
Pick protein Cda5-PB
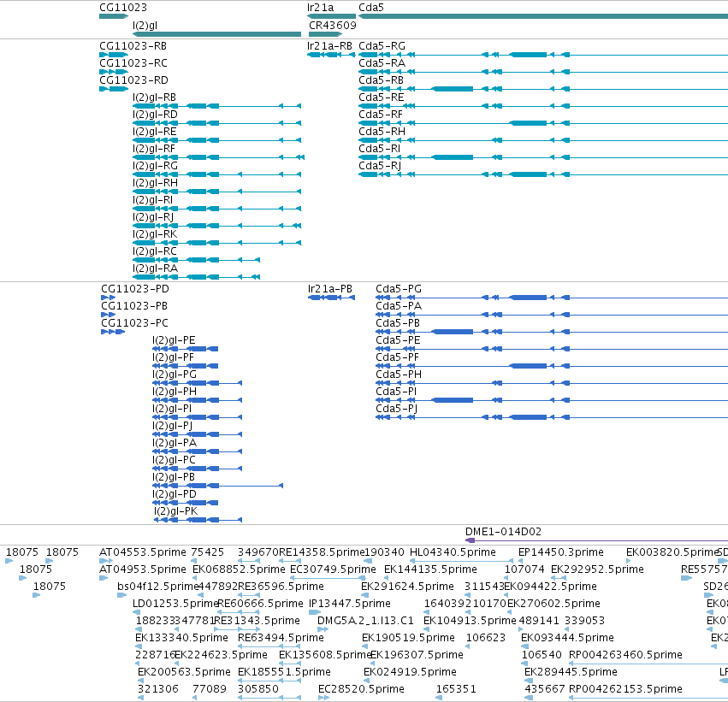(x=398, y=323)
